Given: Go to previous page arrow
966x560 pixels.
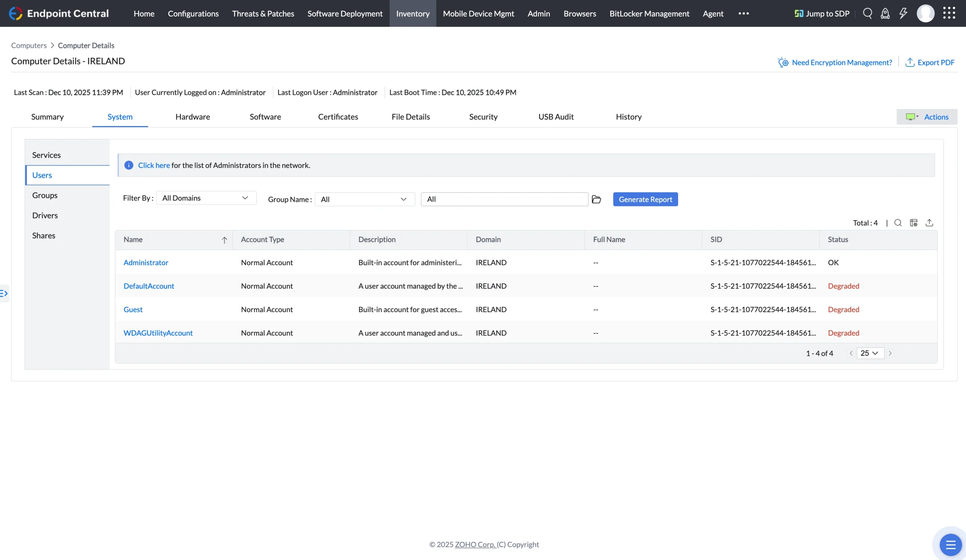Looking at the screenshot, I should (851, 354).
